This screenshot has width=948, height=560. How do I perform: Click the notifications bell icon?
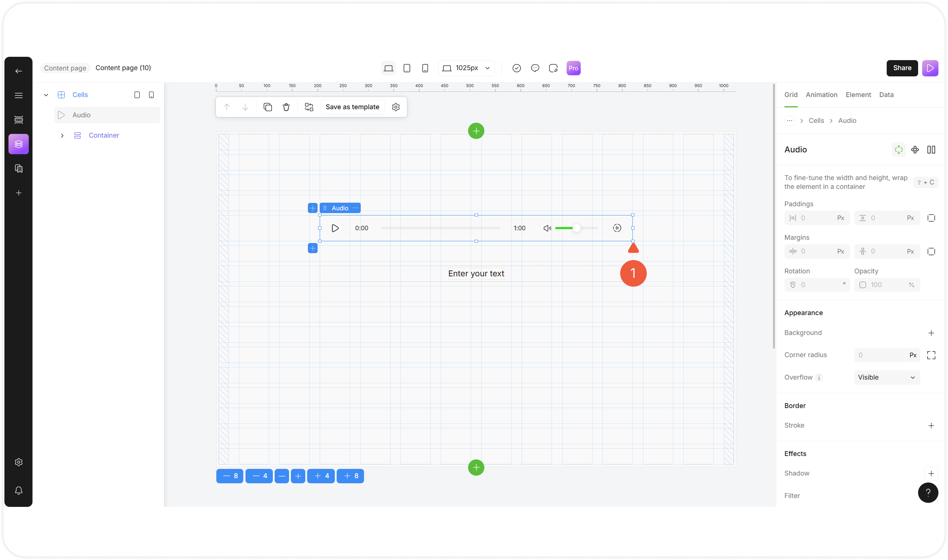[x=18, y=491]
